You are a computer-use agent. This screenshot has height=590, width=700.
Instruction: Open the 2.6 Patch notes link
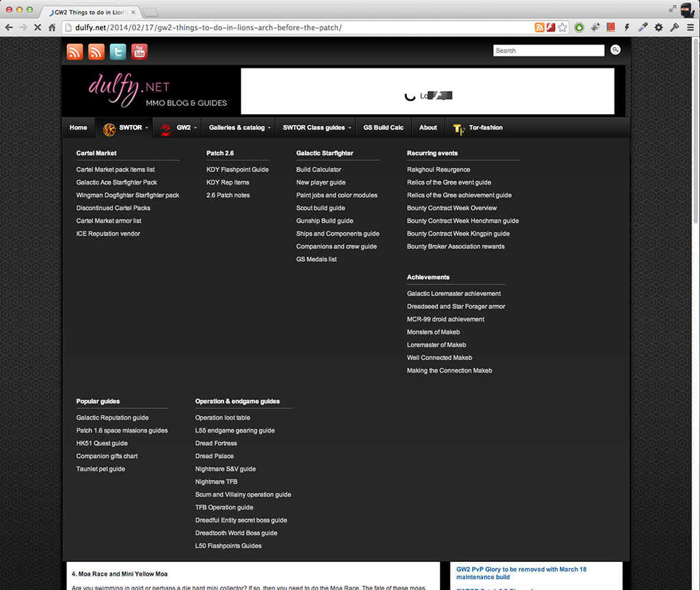[x=228, y=195]
